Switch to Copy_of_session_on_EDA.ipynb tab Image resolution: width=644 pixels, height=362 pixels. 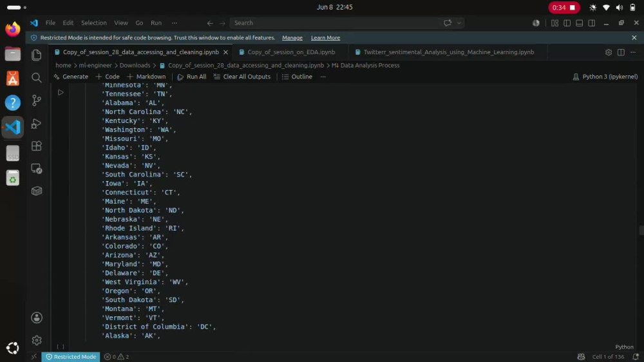pos(291,52)
